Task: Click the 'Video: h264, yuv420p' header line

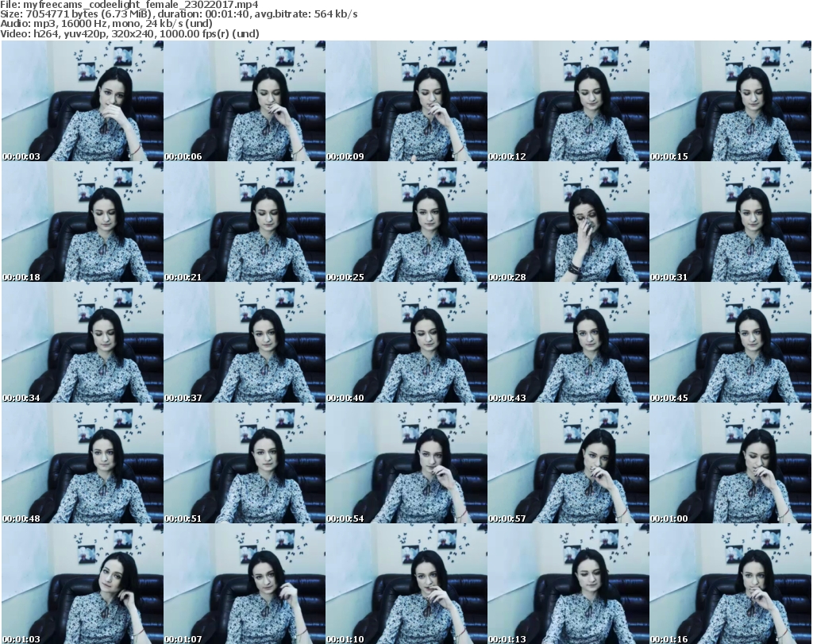Action: pos(129,33)
